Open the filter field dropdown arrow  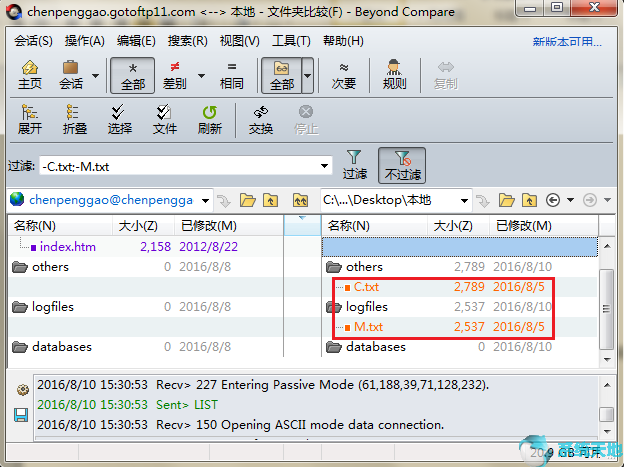click(325, 166)
